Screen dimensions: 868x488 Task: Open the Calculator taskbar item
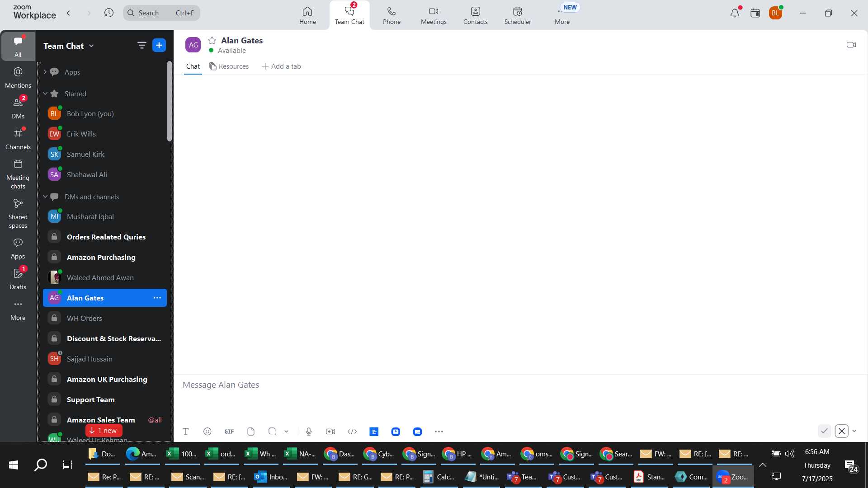439,477
